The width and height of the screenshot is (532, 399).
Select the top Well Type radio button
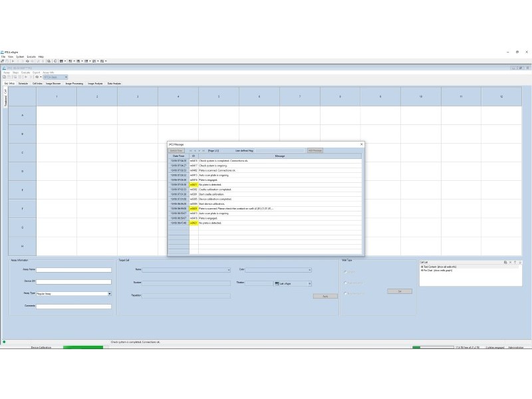(345, 272)
